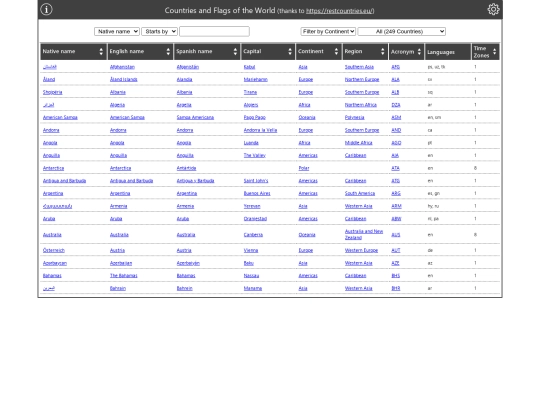Image resolution: width=540 pixels, height=405 pixels.
Task: Open Southern Asia region link
Action: (359, 67)
